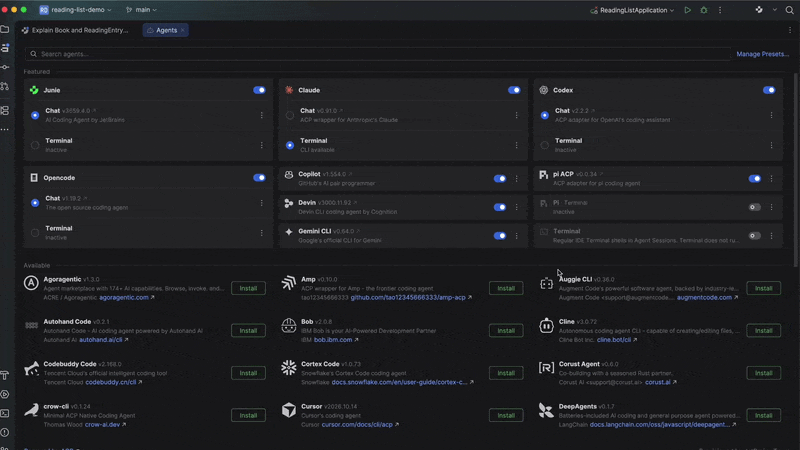Enable the IDE Terminal shells toggle
Viewport: 800px width, 450px height.
point(755,236)
